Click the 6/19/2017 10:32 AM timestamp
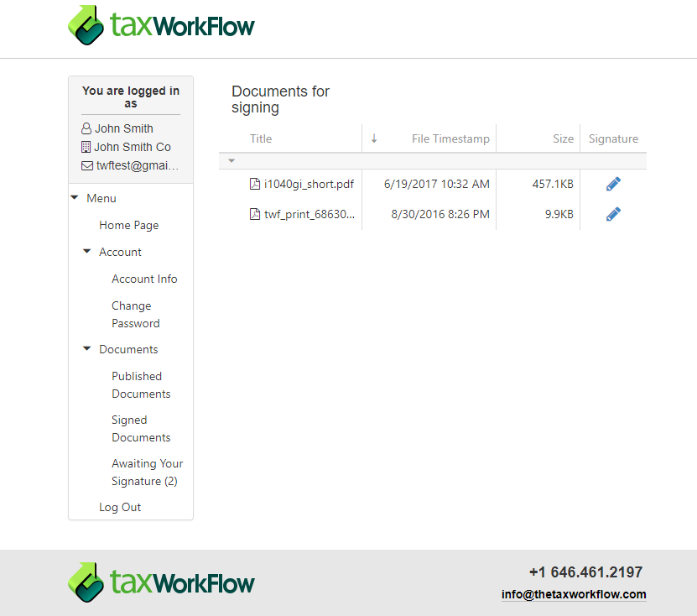The image size is (697, 616). (436, 184)
